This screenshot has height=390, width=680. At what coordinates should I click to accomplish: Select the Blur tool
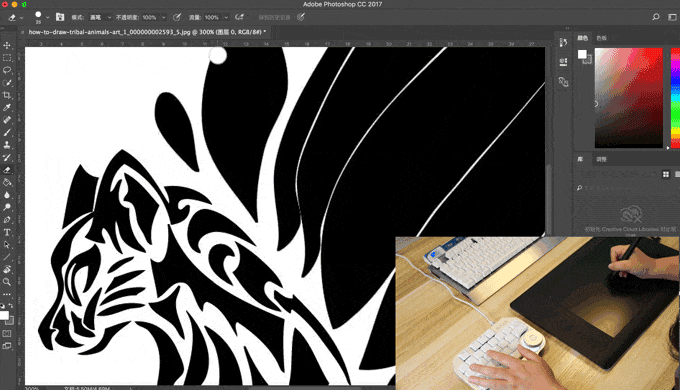pyautogui.click(x=7, y=195)
